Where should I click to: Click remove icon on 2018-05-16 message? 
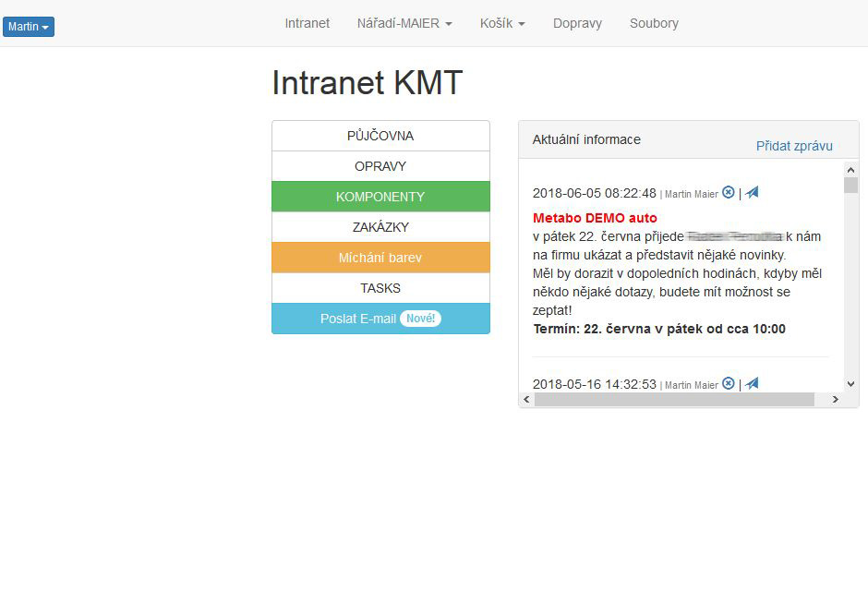click(x=729, y=383)
